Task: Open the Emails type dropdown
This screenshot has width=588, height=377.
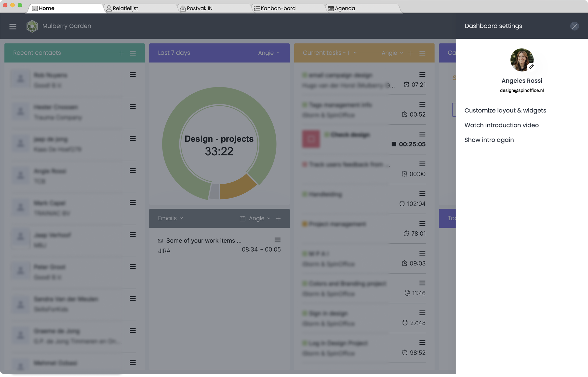Action: click(x=170, y=218)
